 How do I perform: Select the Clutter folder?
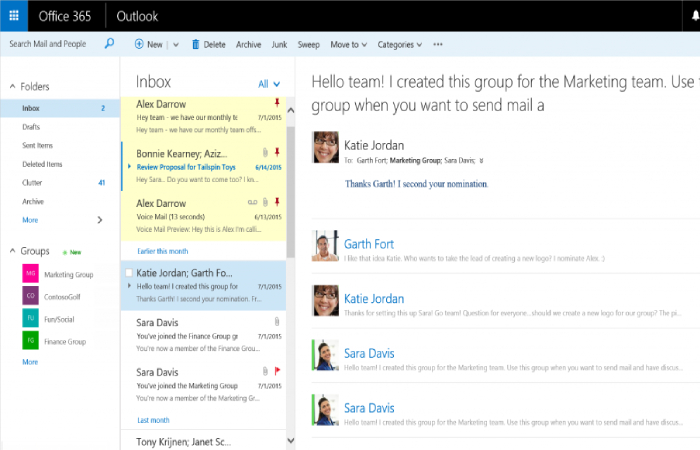pos(33,183)
